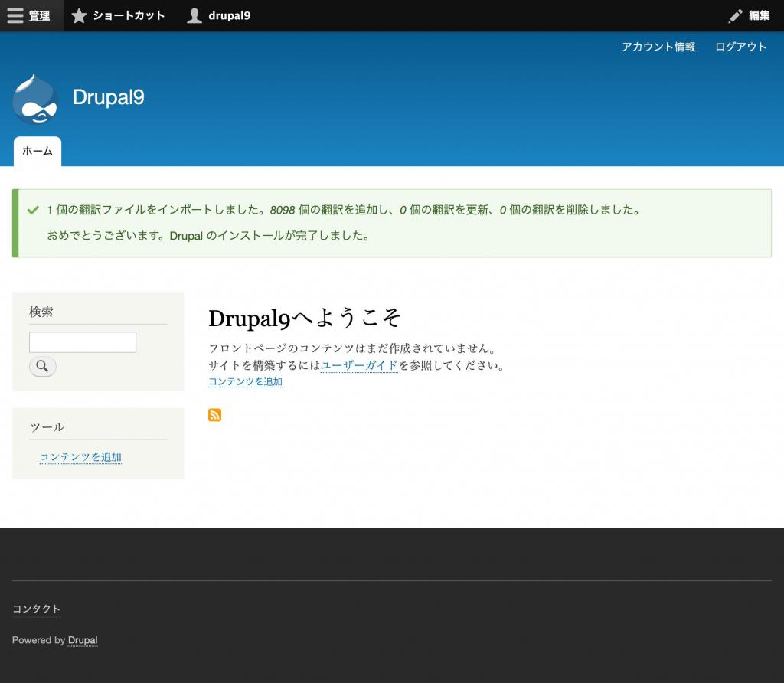
Task: Click the user silhouette icon beside drupal9
Action: (194, 15)
